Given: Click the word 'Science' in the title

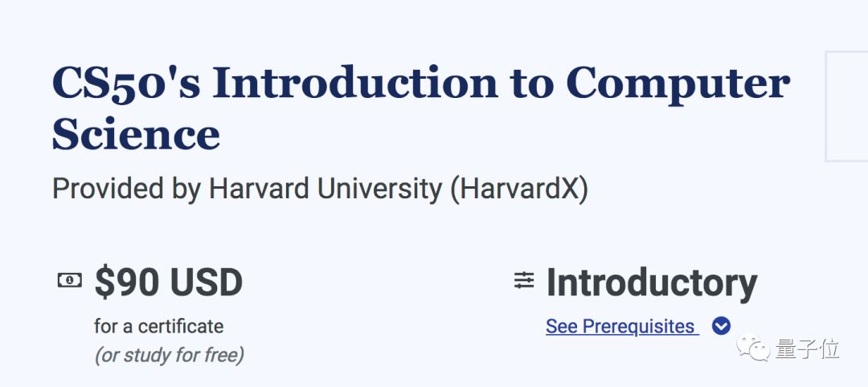Looking at the screenshot, I should pyautogui.click(x=136, y=134).
